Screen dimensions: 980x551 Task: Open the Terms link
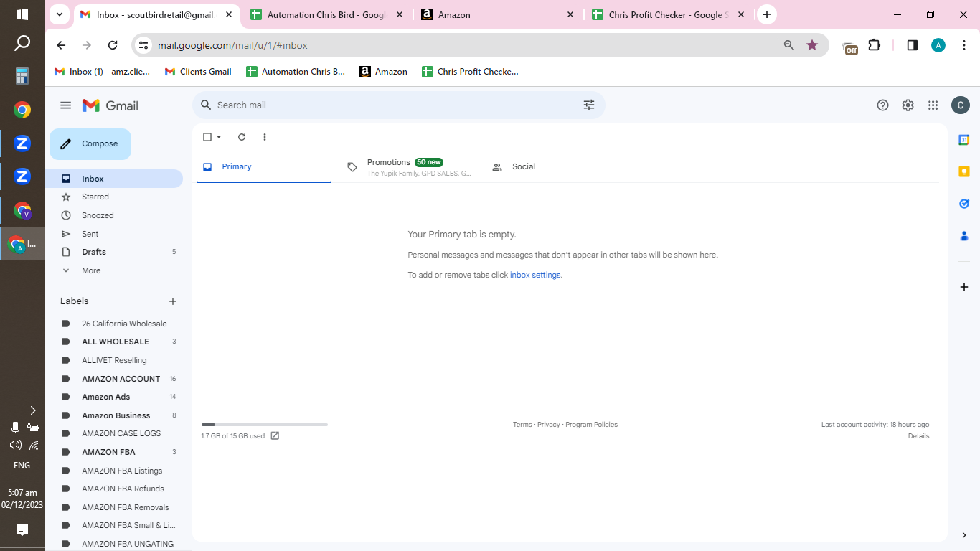pos(522,425)
